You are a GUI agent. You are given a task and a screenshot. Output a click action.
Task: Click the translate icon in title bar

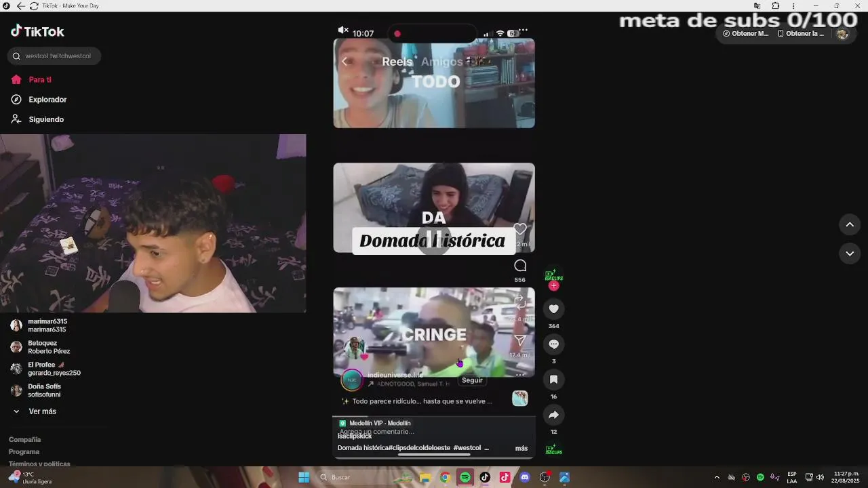pyautogui.click(x=757, y=5)
